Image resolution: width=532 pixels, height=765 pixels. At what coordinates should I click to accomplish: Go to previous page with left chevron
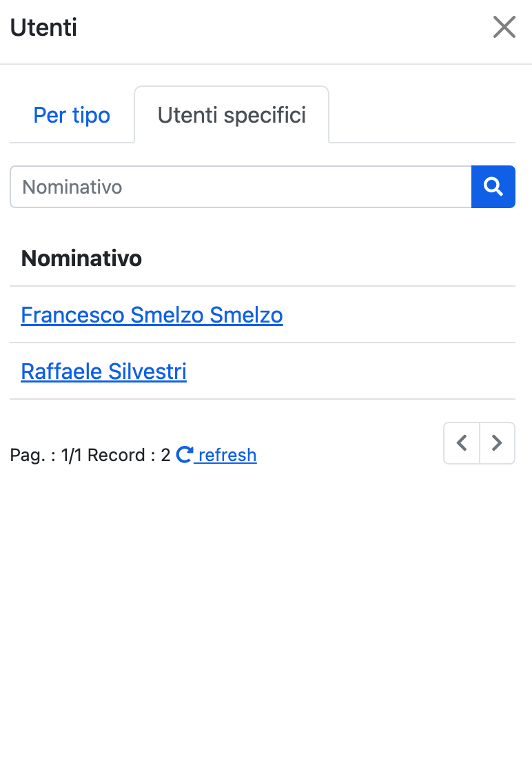coord(462,443)
